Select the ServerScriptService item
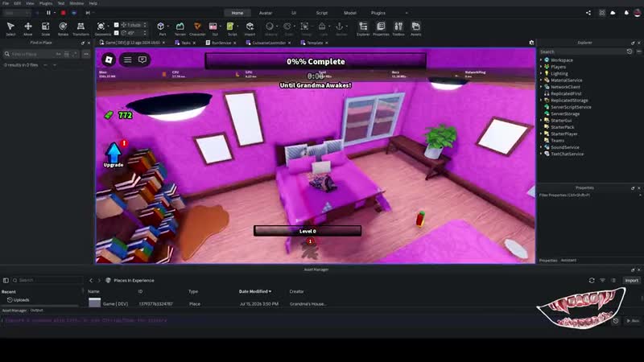Screen dimensions: 644x362 click(571, 107)
